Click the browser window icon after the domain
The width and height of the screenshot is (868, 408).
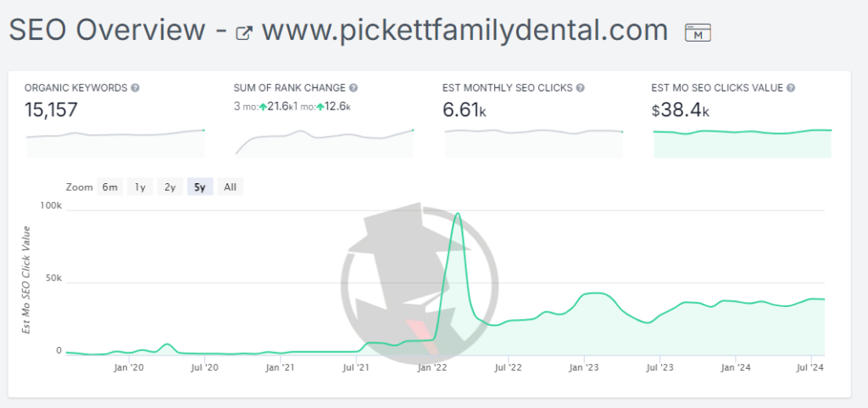[697, 33]
